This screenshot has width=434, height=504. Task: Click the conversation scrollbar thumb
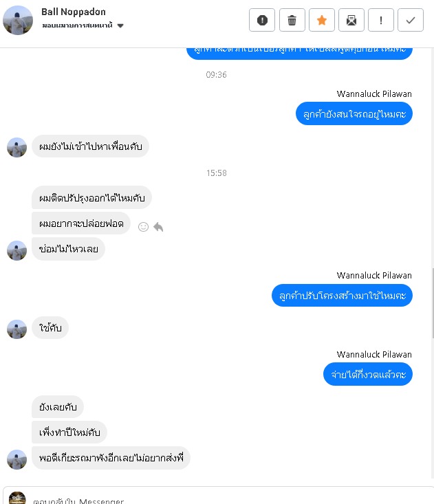[433, 303]
